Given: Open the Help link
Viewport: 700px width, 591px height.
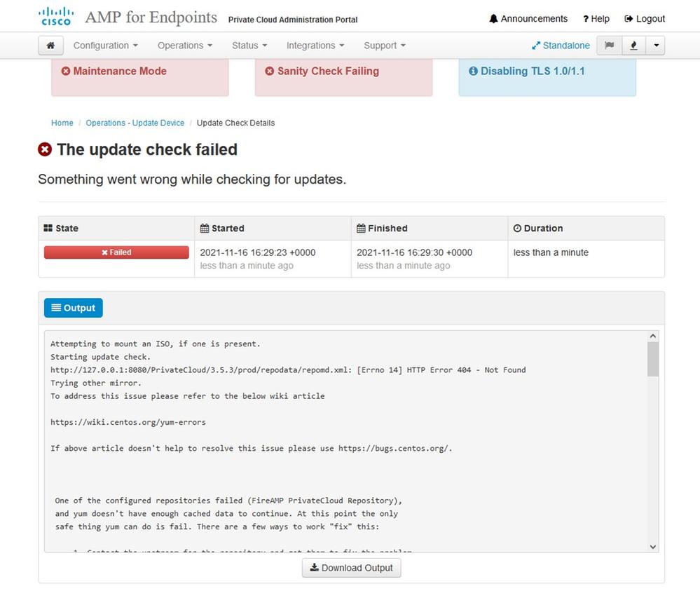Looking at the screenshot, I should [596, 19].
